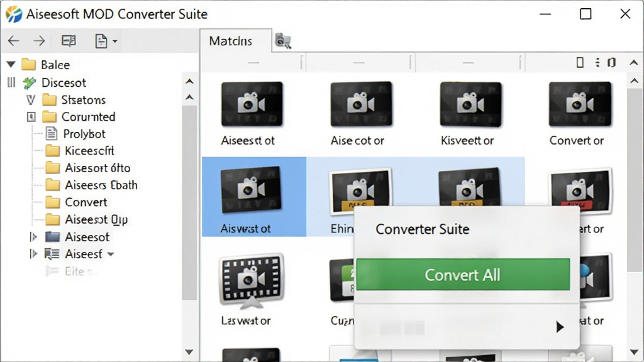
Task: Click the file grid vertical scrollbar thumb
Action: [x=635, y=180]
